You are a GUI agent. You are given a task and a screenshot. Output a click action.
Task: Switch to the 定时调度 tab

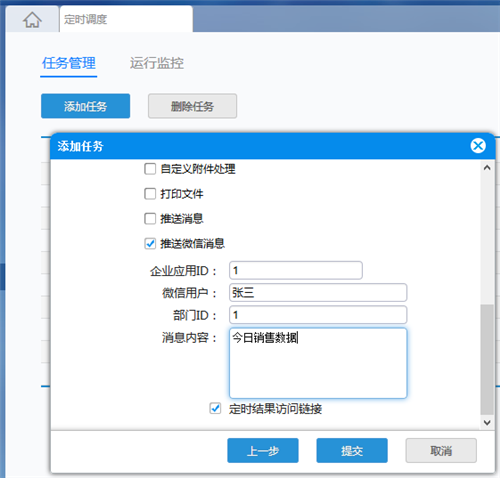point(126,19)
